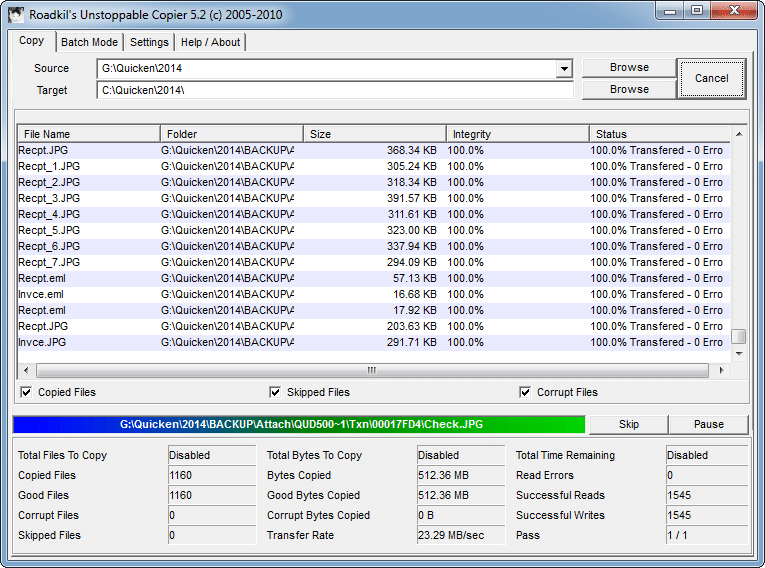This screenshot has width=765, height=568.
Task: Click the Corrupt Bytes Copied 0 B value
Action: [461, 515]
